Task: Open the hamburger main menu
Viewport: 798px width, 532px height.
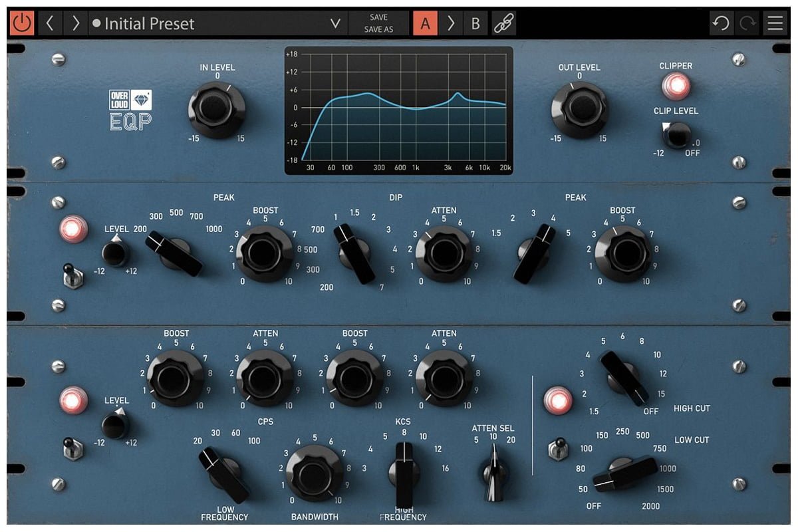Action: coord(775,23)
